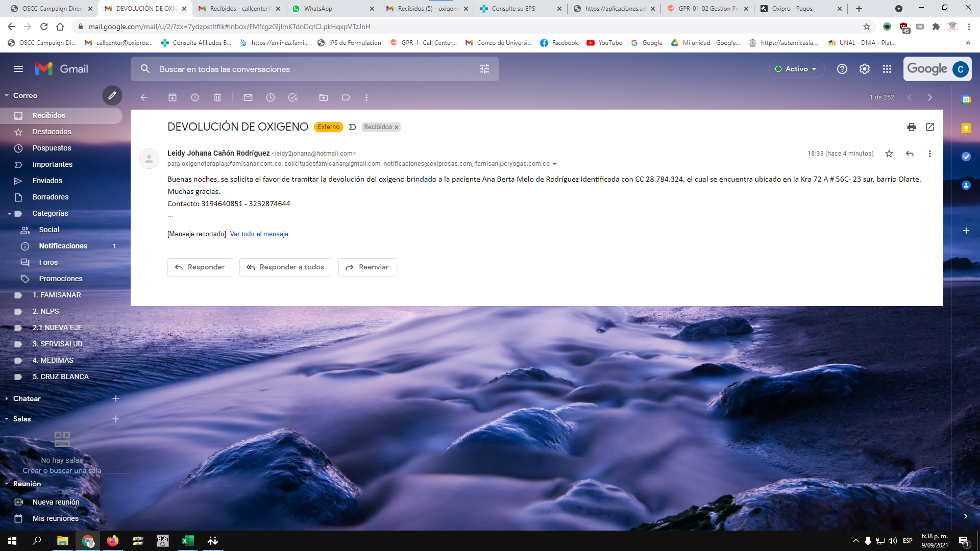The image size is (980, 551).
Task: Open Gmail settings gear
Action: click(x=865, y=69)
